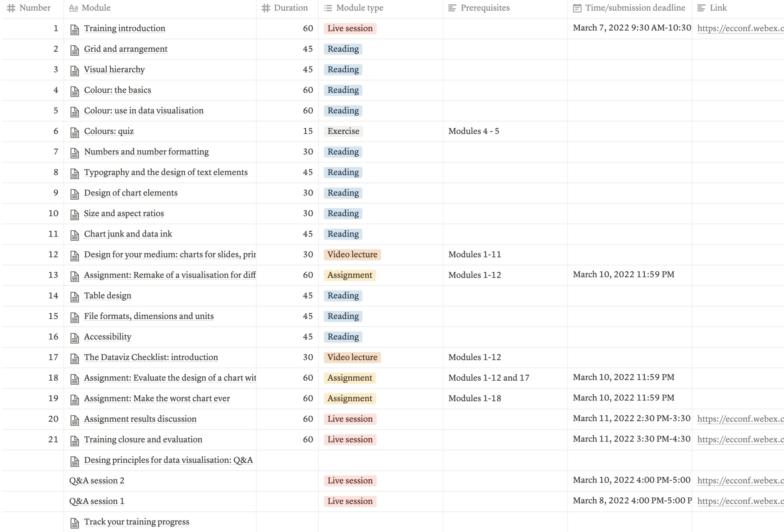
Task: Open the Link column header menu
Action: pos(718,8)
